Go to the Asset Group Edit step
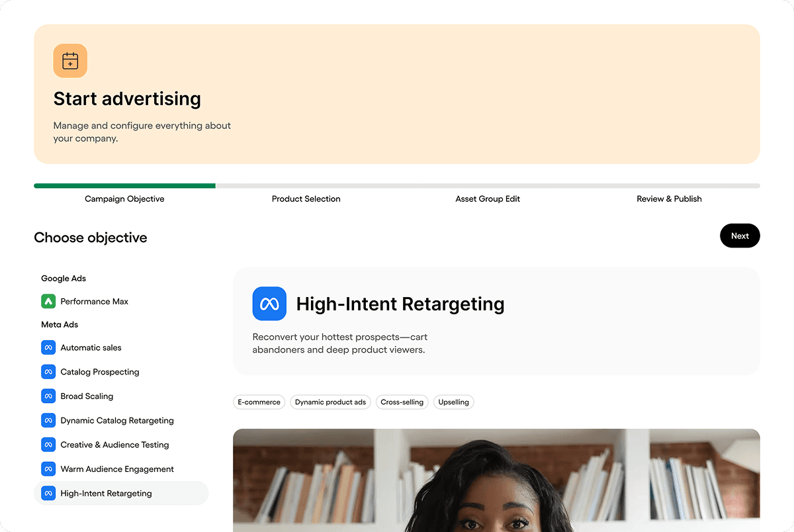Image resolution: width=794 pixels, height=532 pixels. (488, 199)
